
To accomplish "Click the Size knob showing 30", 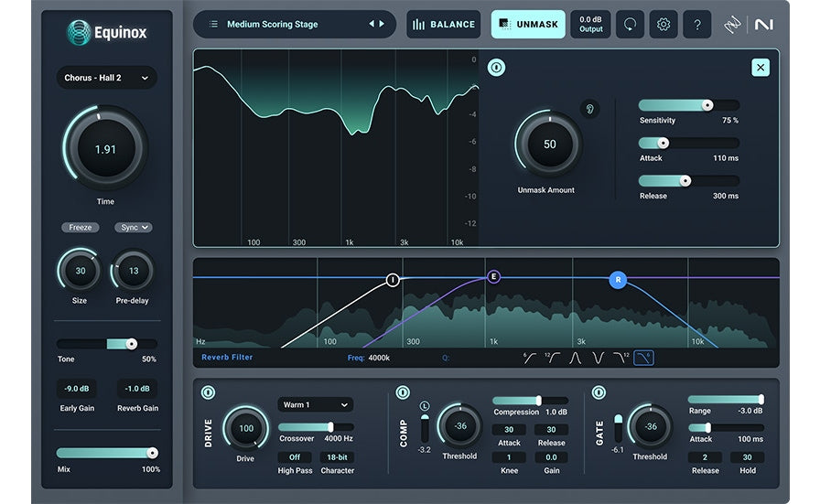I will tap(80, 271).
